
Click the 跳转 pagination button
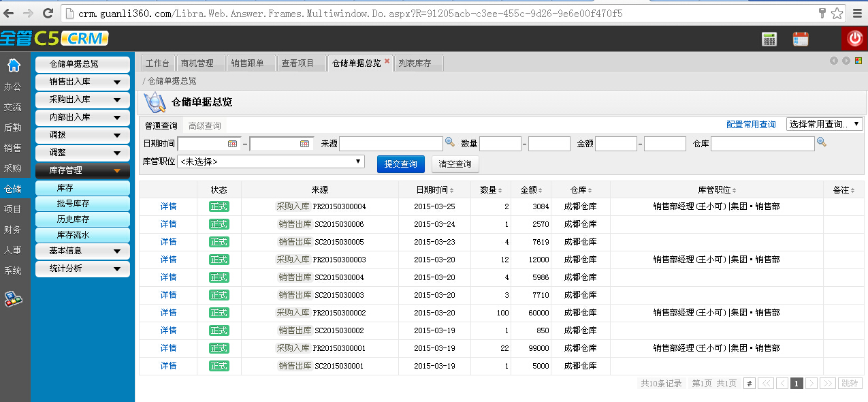[850, 384]
